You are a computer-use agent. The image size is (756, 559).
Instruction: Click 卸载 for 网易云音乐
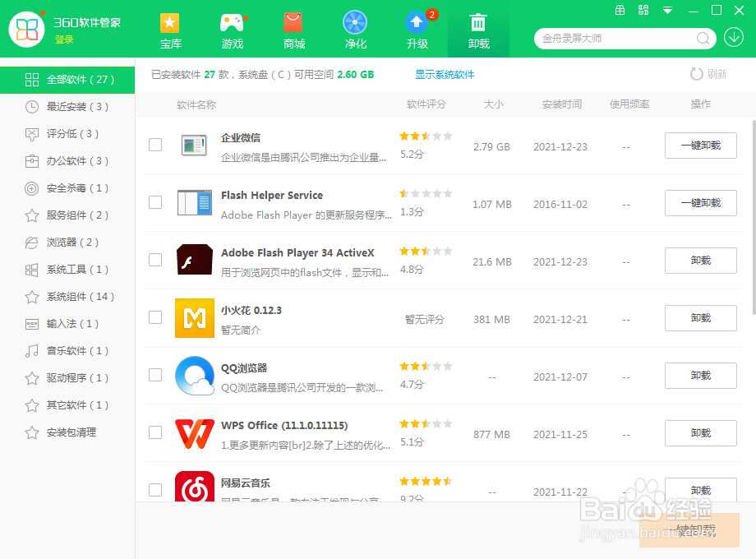pos(701,490)
